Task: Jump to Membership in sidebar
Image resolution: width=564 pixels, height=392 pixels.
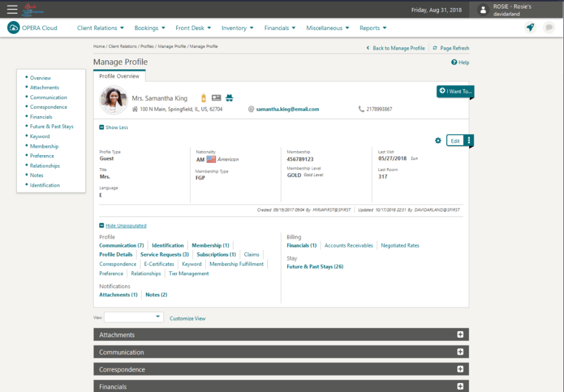Action: [44, 146]
